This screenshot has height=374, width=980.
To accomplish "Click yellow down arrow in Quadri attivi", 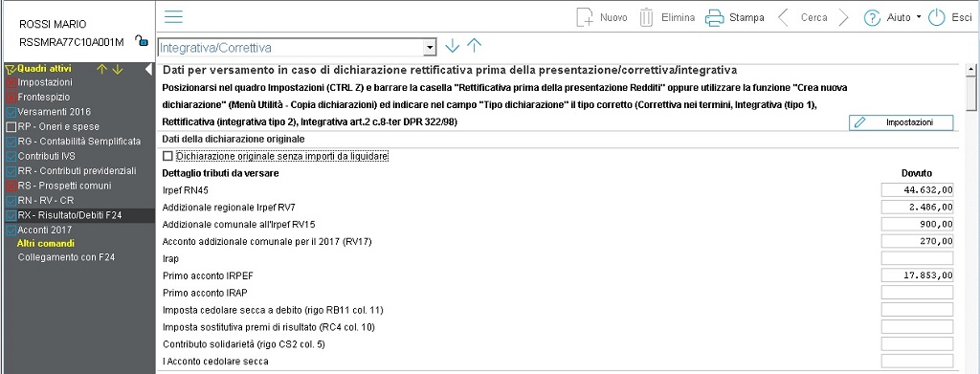I will click(118, 69).
